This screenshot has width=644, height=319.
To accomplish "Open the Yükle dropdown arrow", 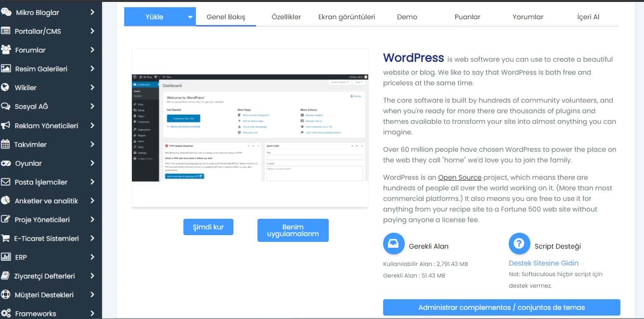I will point(190,17).
